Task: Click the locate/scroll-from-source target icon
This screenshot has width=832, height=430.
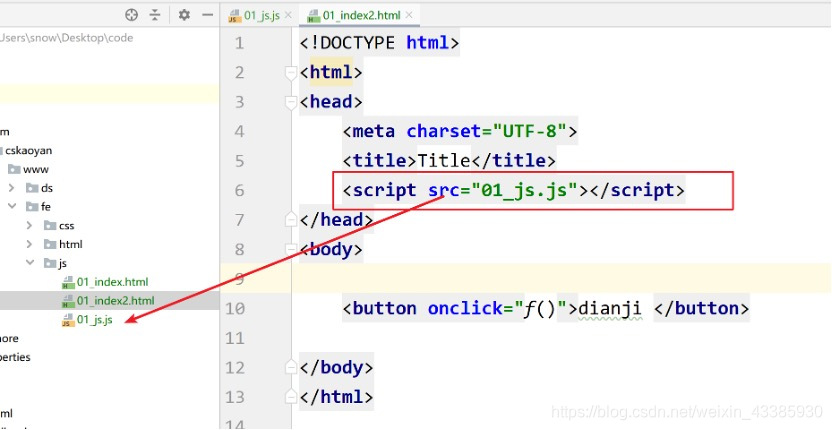Action: [x=131, y=15]
